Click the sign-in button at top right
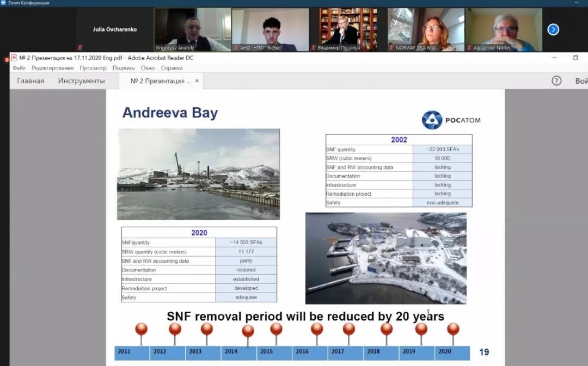This screenshot has width=588, height=366. [x=581, y=81]
